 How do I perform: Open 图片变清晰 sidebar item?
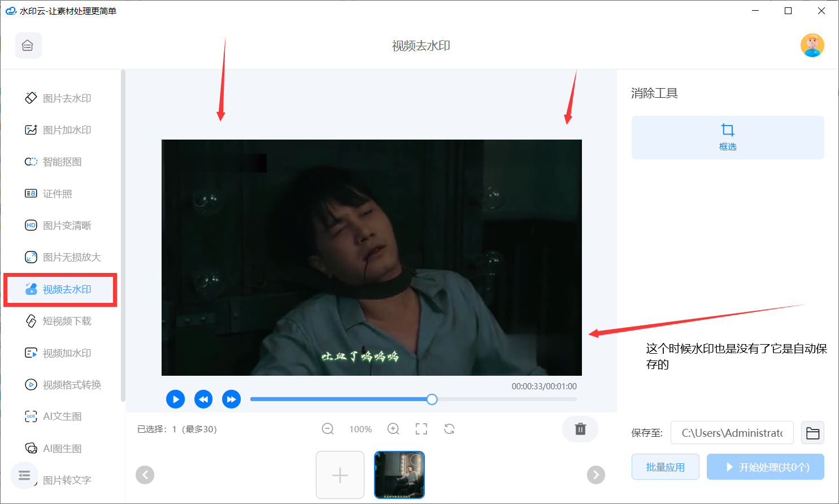pos(58,225)
